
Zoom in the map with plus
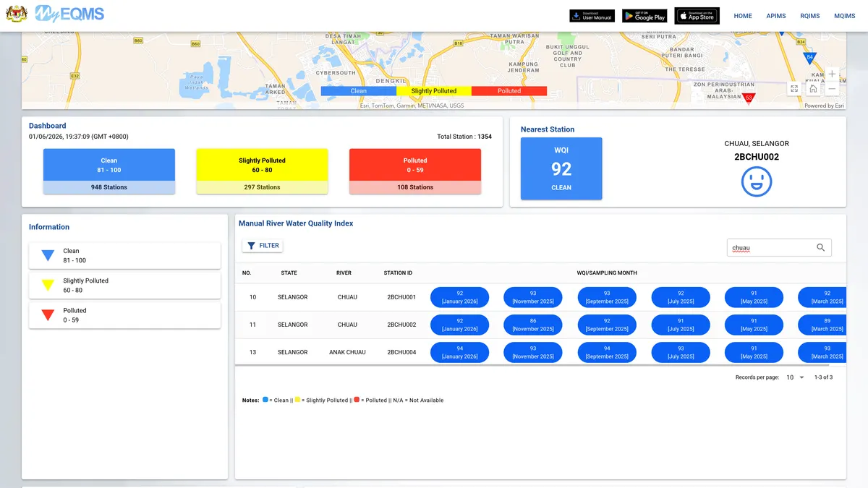click(x=832, y=74)
